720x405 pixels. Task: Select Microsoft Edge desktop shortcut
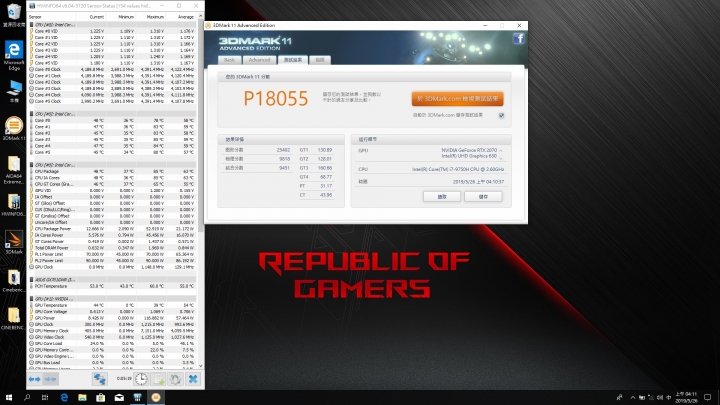click(x=14, y=55)
